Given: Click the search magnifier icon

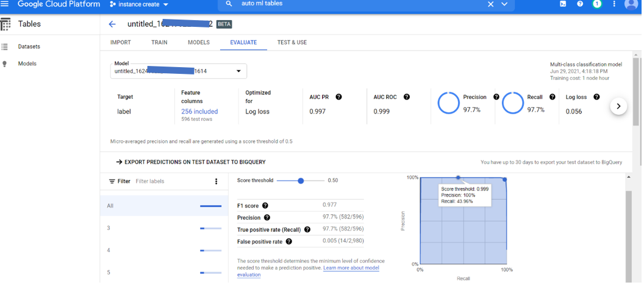Looking at the screenshot, I should (x=229, y=4).
